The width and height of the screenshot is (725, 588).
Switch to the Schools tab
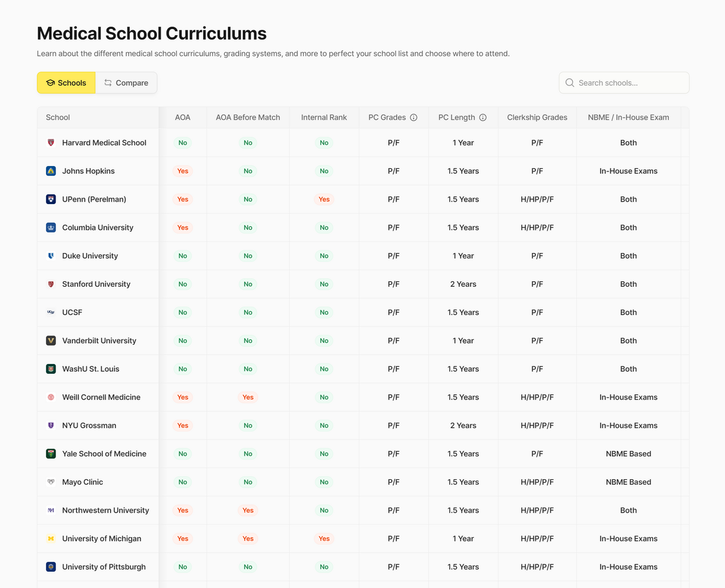tap(66, 83)
